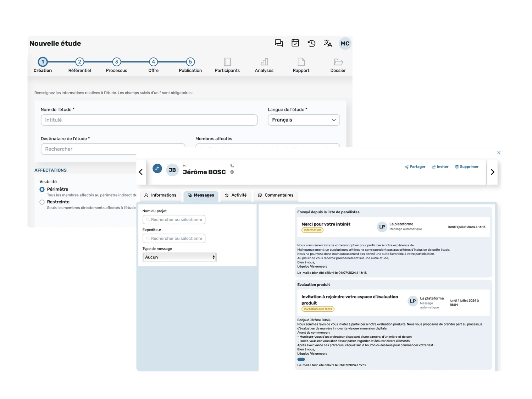Click the blue pencil edit icon
The width and height of the screenshot is (532, 399).
coord(157,168)
